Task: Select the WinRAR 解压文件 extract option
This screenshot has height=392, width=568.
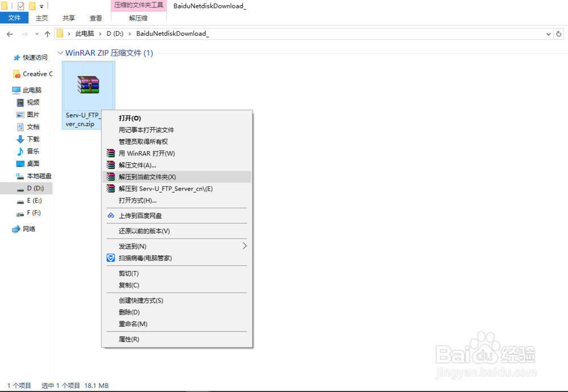Action: pyautogui.click(x=144, y=165)
